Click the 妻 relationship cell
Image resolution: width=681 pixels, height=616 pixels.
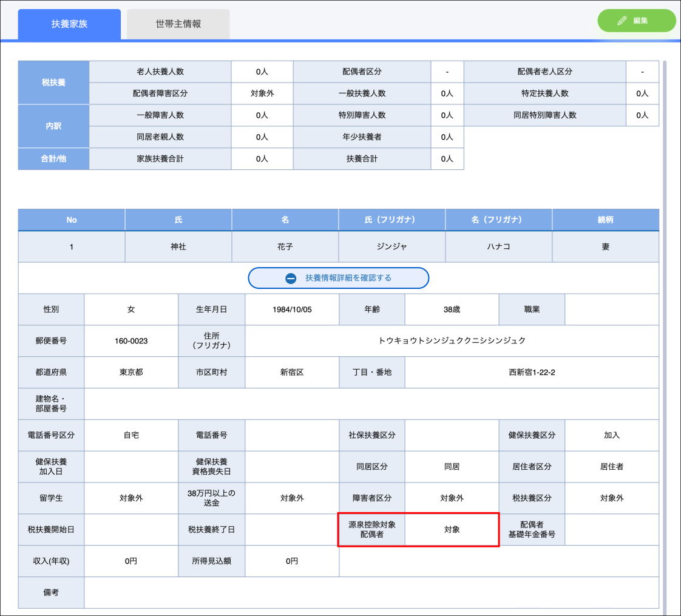click(605, 247)
